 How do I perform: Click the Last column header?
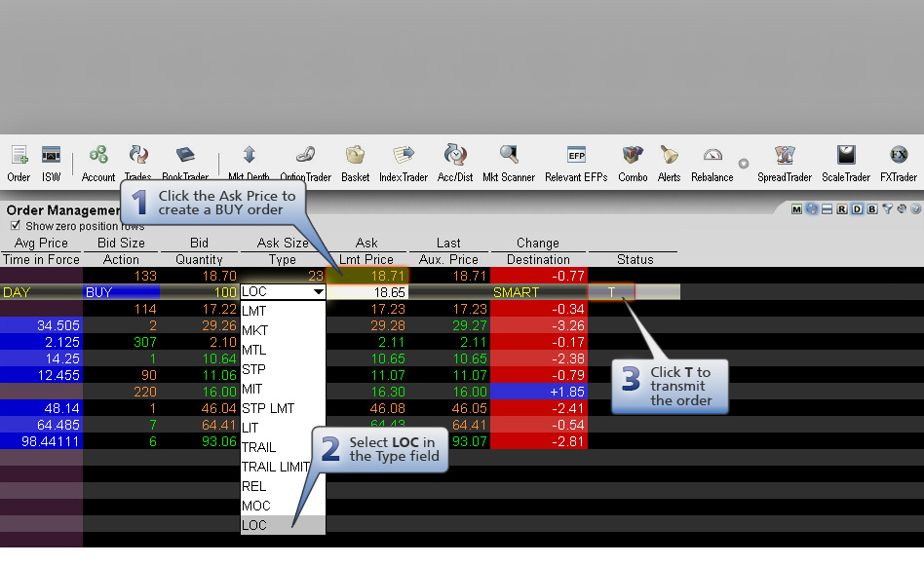[448, 243]
